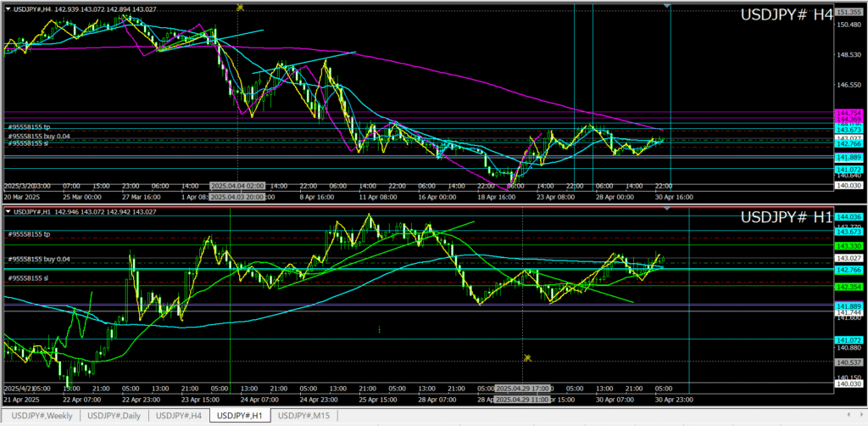The image size is (868, 426).
Task: Open the H4 chart's top-left dropdown triangle
Action: [7, 10]
